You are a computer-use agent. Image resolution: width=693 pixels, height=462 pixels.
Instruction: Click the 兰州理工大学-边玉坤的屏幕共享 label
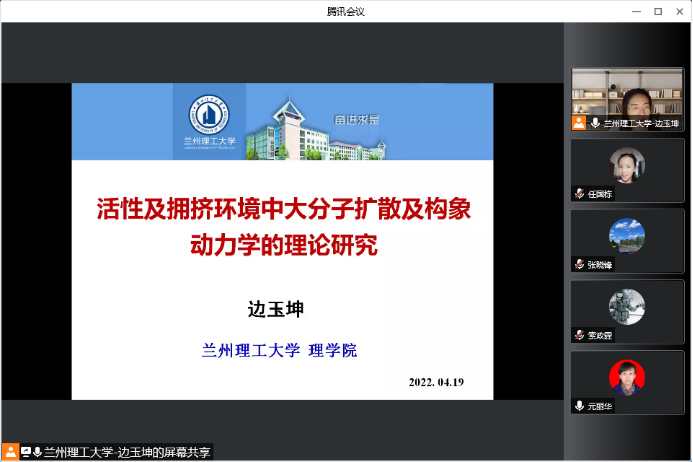pyautogui.click(x=127, y=452)
